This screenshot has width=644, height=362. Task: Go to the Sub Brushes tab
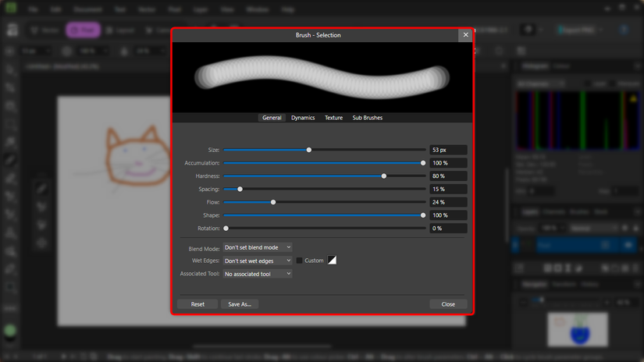pyautogui.click(x=367, y=118)
